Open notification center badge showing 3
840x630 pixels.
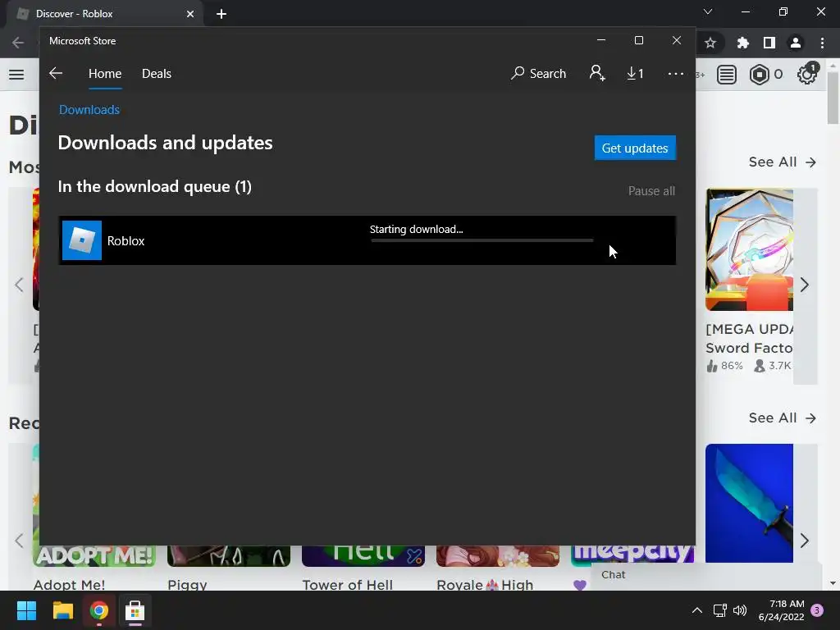[818, 610]
